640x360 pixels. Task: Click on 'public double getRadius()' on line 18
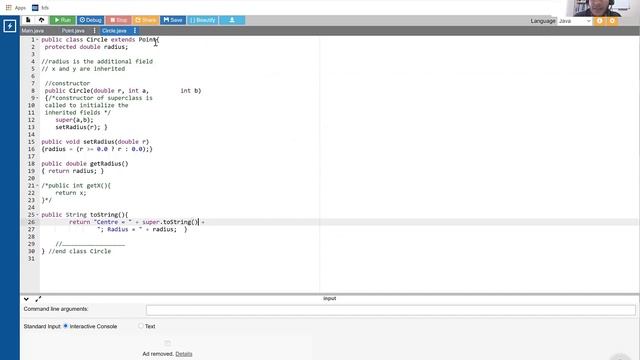pyautogui.click(x=84, y=164)
